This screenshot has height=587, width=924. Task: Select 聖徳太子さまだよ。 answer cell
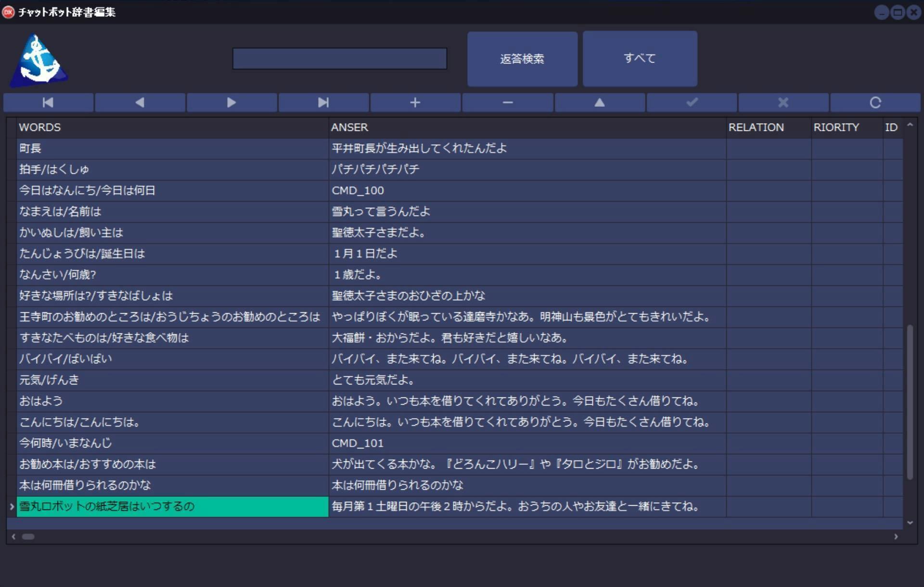527,233
